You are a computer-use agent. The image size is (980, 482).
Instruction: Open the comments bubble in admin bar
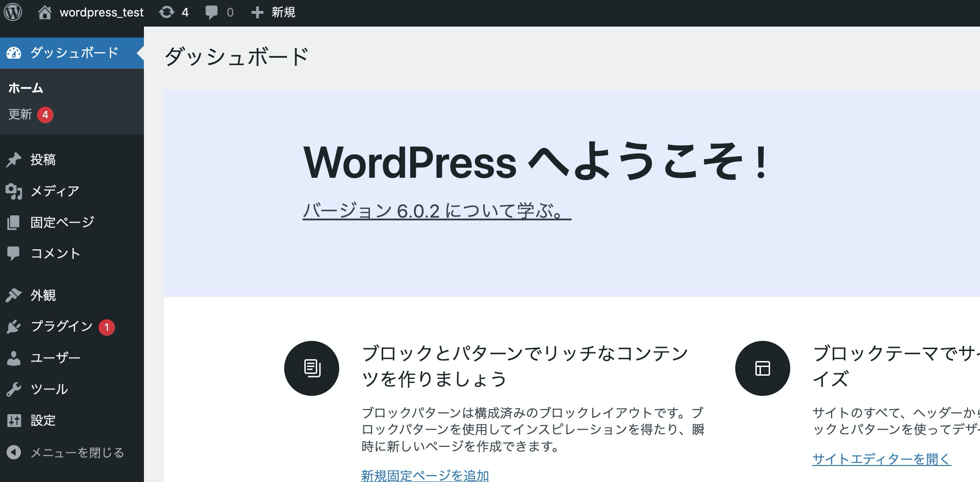(x=211, y=13)
